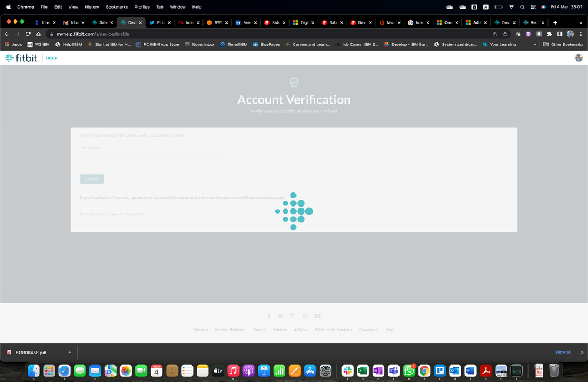Image resolution: width=588 pixels, height=382 pixels.
Task: Open the help article link
Action: pyautogui.click(x=135, y=214)
